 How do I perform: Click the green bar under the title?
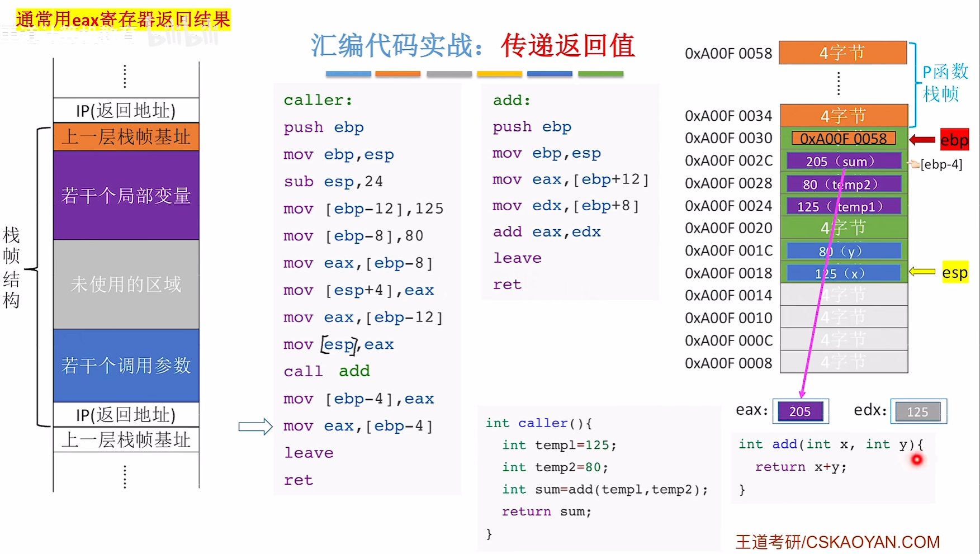[600, 74]
